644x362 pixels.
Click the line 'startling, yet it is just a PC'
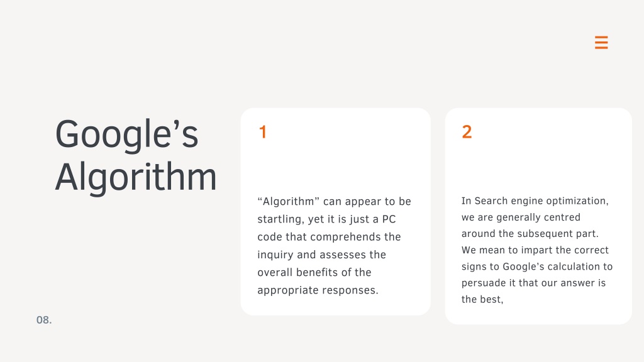tap(326, 219)
